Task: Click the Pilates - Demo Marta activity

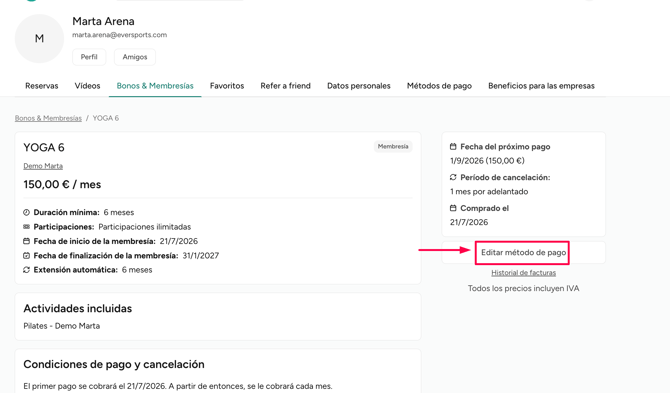Action: point(62,326)
